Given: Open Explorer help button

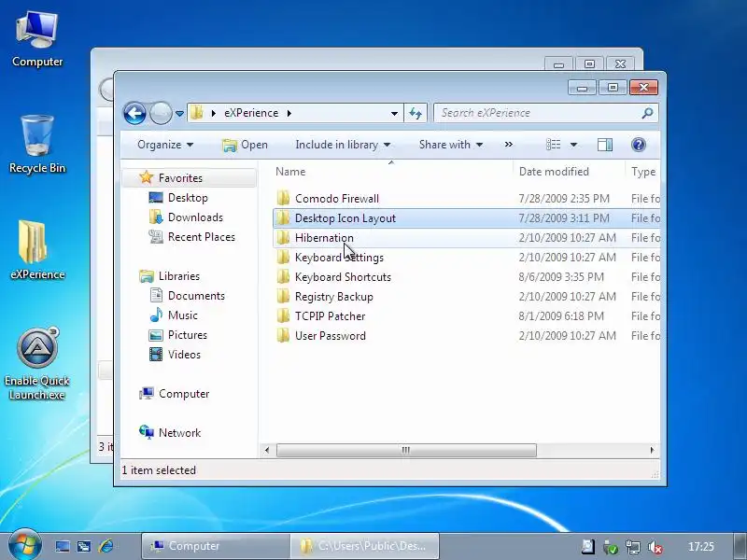Looking at the screenshot, I should [639, 145].
